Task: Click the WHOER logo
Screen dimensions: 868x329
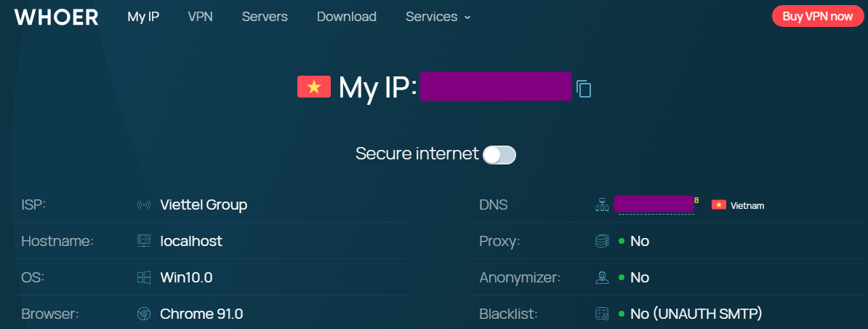Action: 57,17
